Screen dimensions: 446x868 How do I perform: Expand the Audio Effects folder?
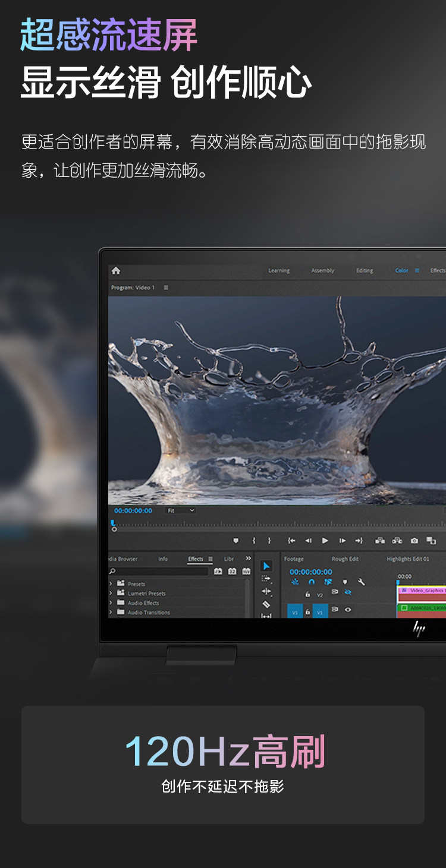(111, 602)
